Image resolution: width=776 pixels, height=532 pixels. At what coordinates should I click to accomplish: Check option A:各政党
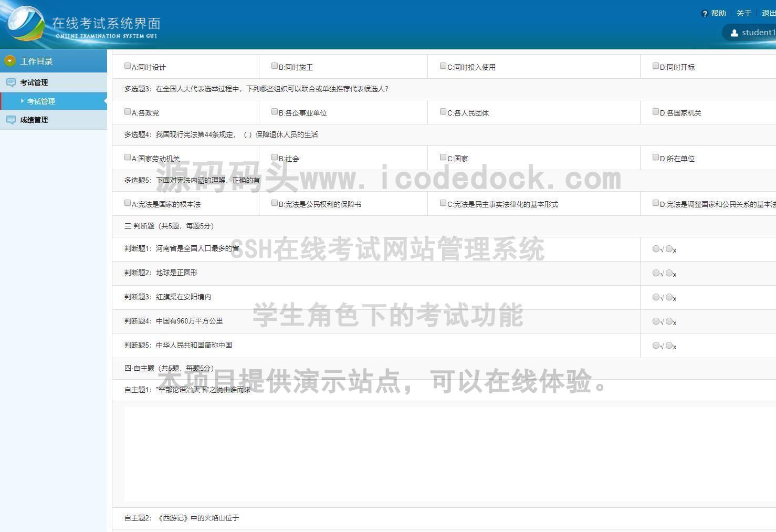tap(128, 111)
